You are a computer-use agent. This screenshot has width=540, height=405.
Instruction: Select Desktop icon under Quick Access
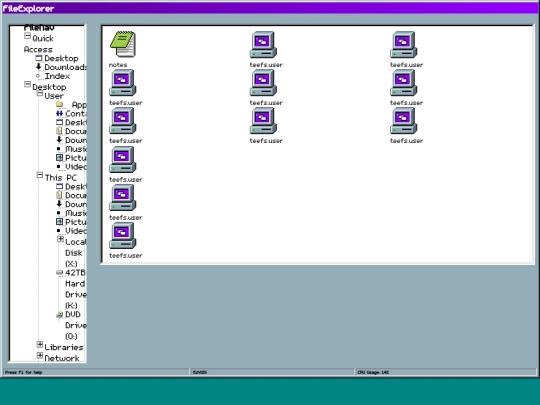39,58
